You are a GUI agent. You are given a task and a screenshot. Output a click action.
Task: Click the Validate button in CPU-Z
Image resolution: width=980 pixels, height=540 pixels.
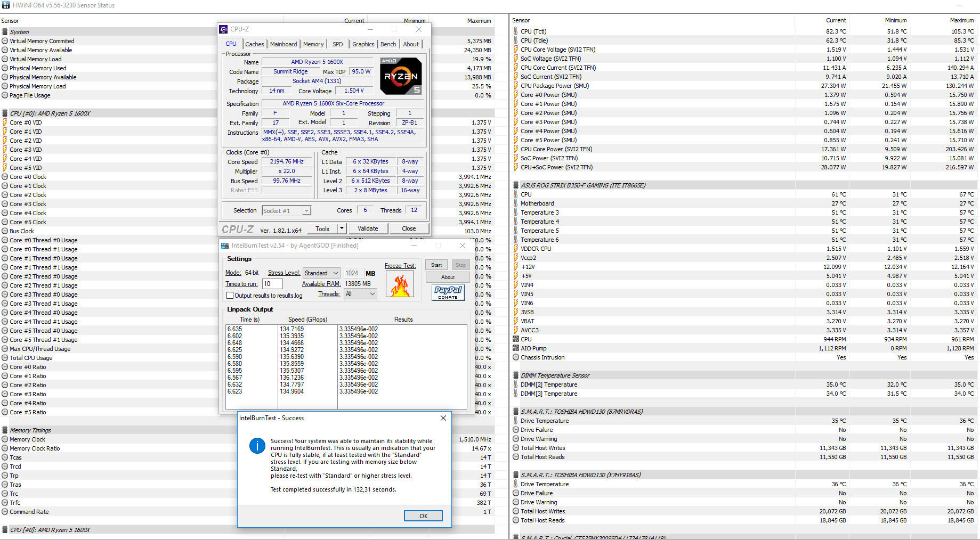click(368, 228)
